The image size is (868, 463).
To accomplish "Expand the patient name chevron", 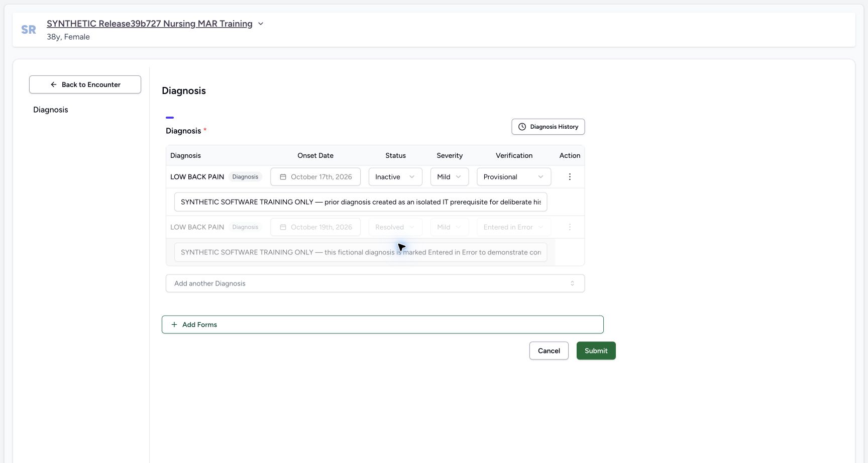I will click(x=261, y=24).
